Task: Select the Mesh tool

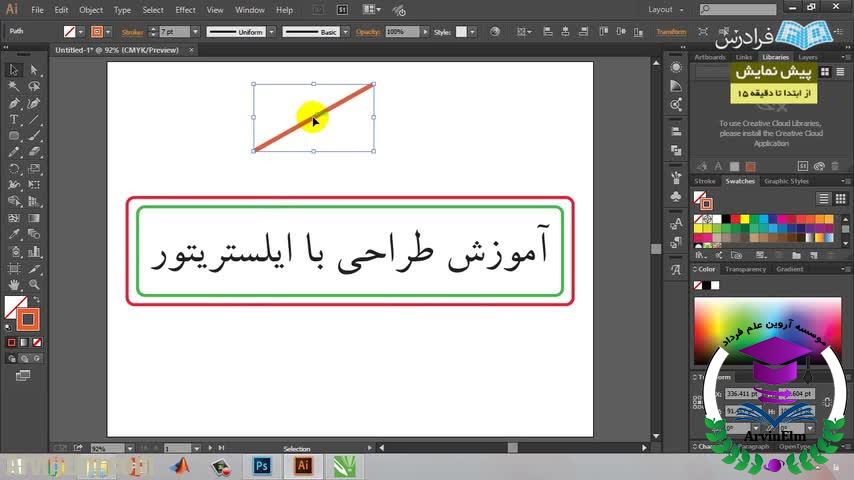Action: tap(14, 218)
